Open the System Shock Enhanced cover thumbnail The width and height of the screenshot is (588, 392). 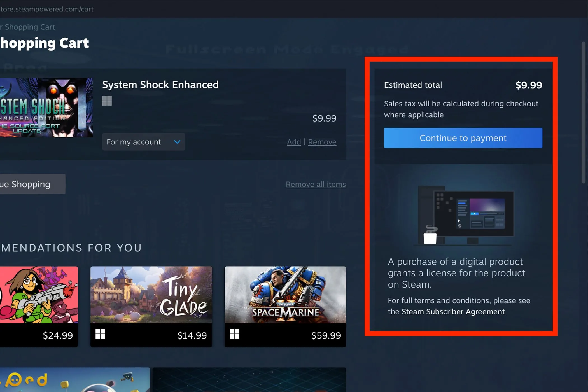pyautogui.click(x=46, y=108)
